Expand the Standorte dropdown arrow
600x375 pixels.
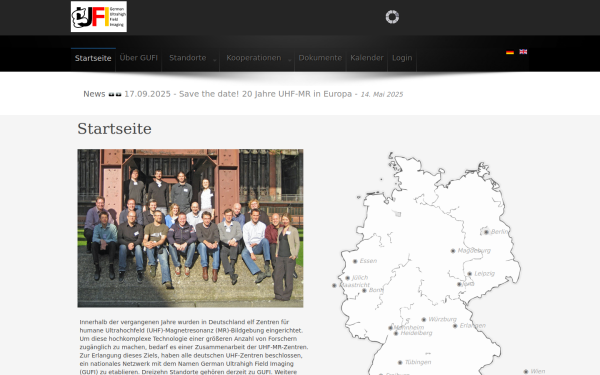point(215,60)
